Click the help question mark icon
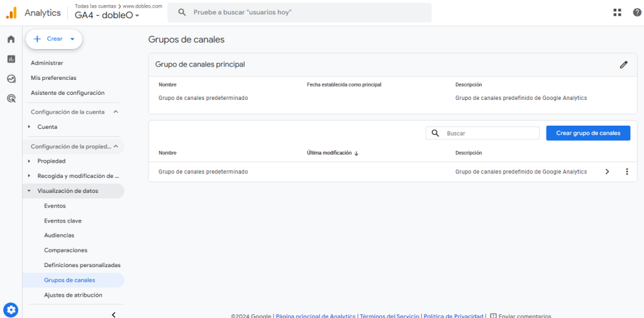 636,13
